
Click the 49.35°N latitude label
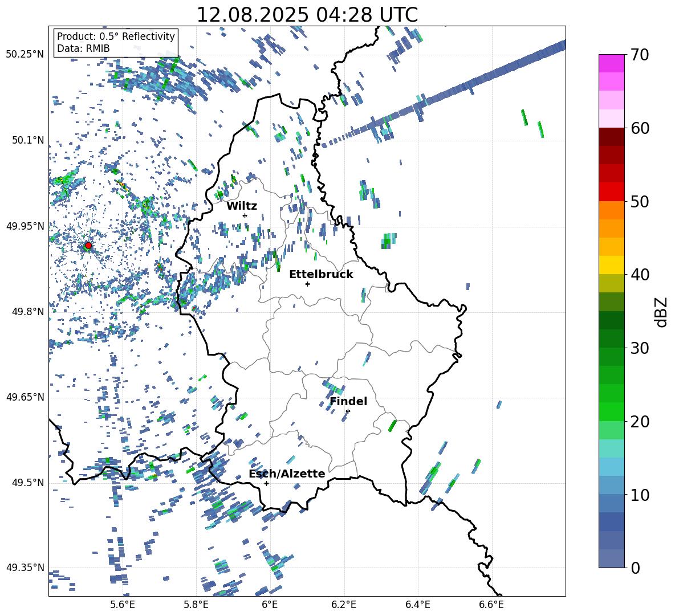click(25, 568)
